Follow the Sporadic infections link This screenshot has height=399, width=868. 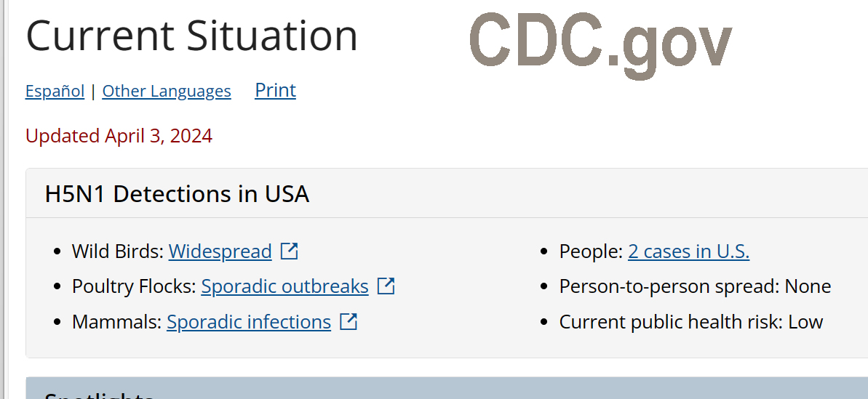click(x=248, y=321)
